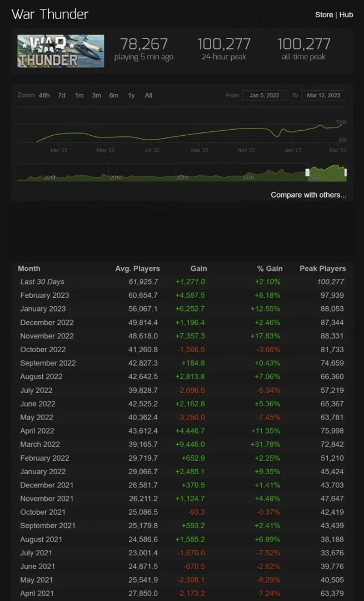Click the Peak Players column header
Viewport: 364px width, 601px height.
322,268
